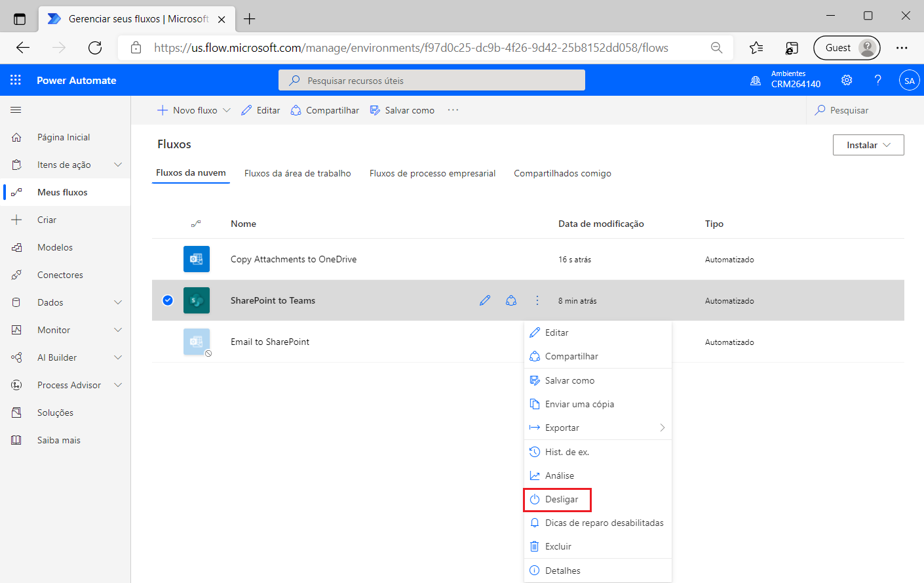This screenshot has width=924, height=583.
Task: Click Desligar to turn off the flow
Action: [598, 499]
